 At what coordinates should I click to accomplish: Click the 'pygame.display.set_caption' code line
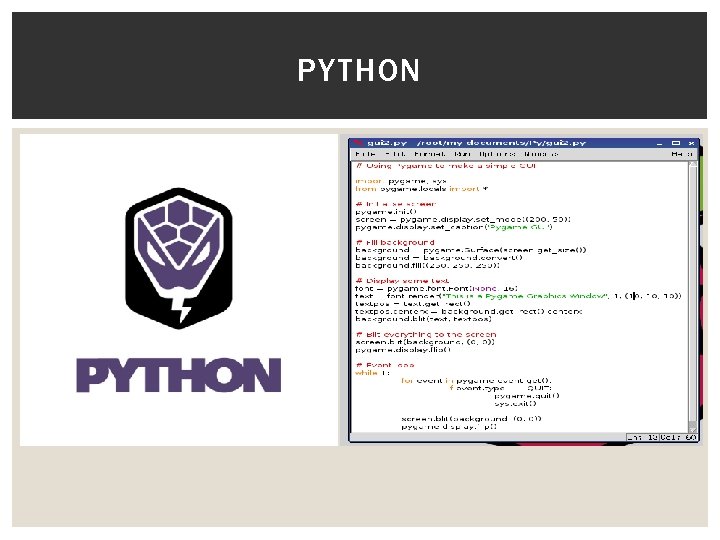(x=454, y=227)
